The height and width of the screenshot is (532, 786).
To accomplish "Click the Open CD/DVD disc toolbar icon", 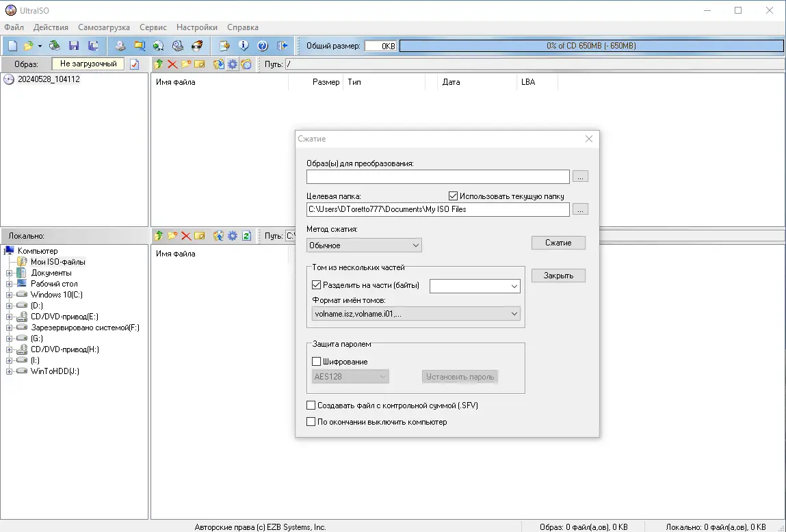I will (x=54, y=46).
